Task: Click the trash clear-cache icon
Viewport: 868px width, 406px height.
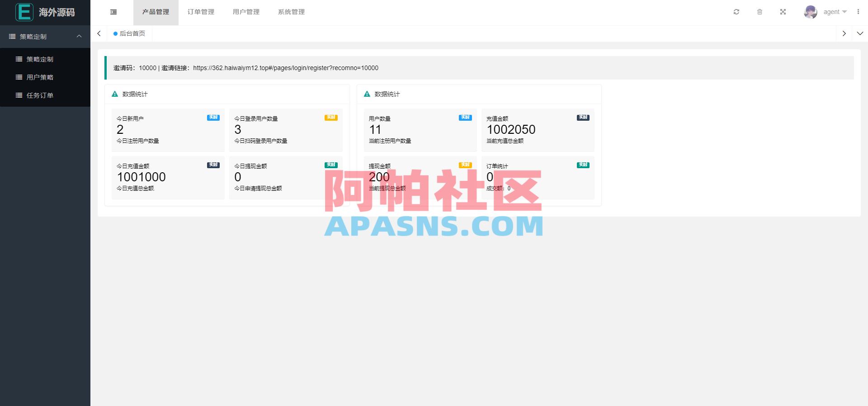Action: [x=759, y=12]
